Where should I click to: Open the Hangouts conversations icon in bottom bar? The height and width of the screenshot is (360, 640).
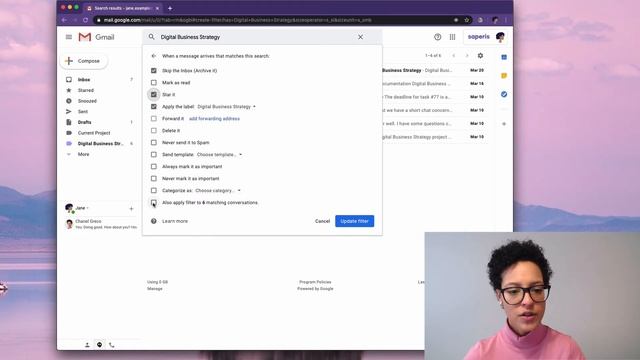pos(99,345)
